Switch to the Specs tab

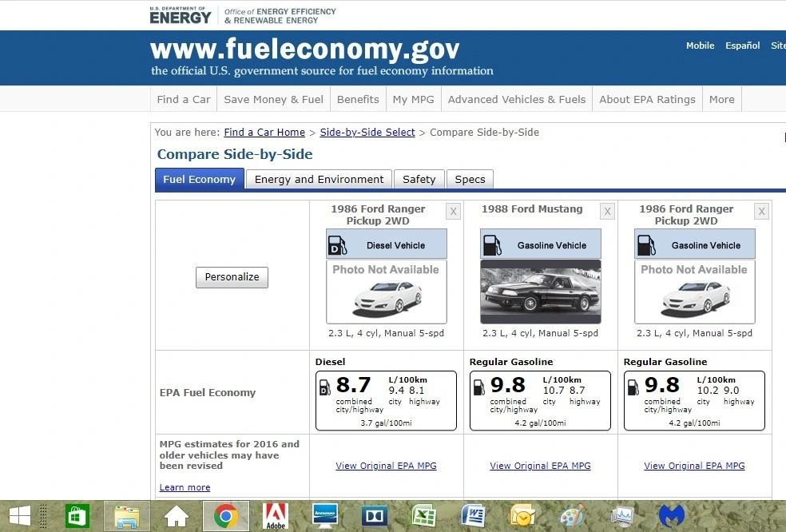[x=470, y=180]
